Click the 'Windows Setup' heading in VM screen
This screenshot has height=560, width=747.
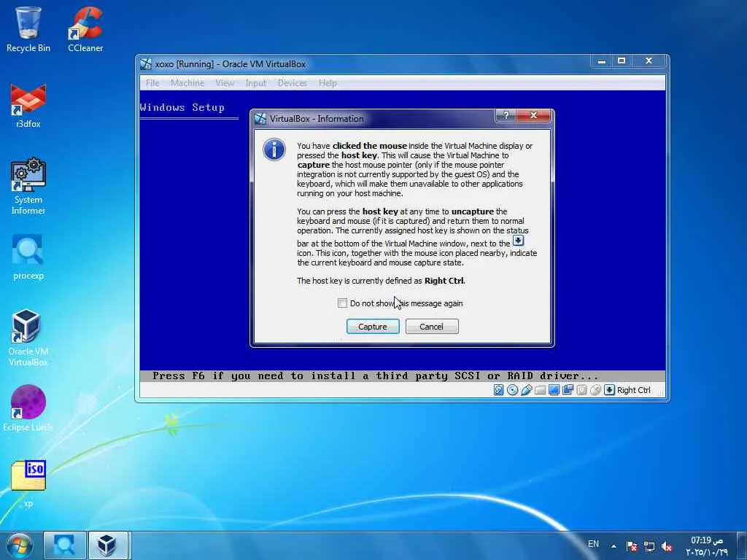[x=182, y=108]
